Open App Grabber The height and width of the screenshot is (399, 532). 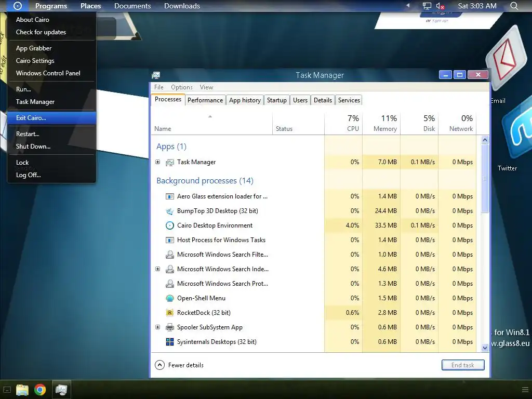(51, 48)
